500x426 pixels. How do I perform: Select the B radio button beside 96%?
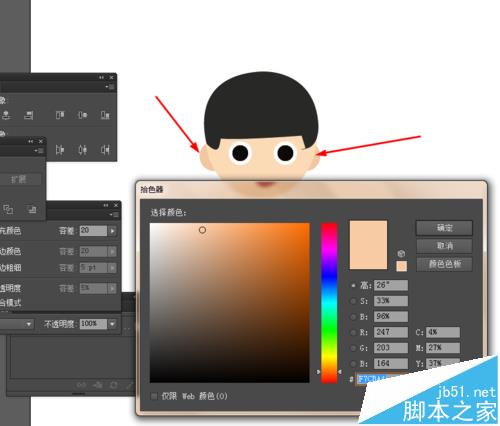353,317
